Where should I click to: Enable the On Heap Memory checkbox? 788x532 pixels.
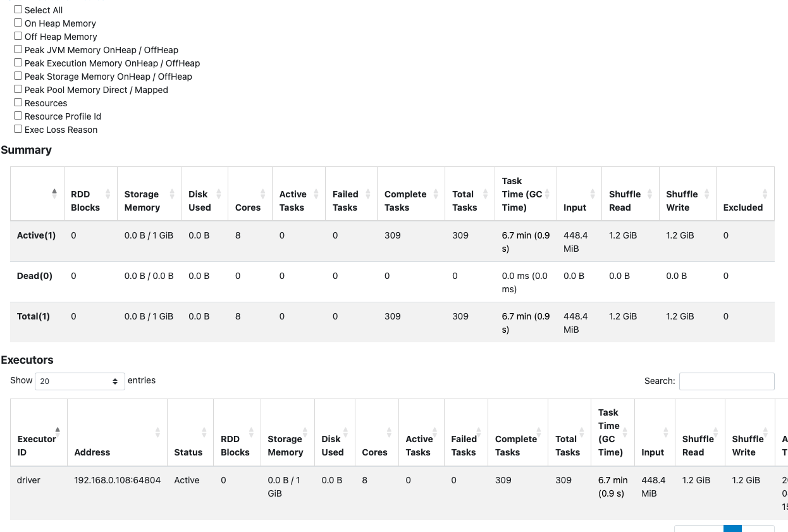point(18,23)
